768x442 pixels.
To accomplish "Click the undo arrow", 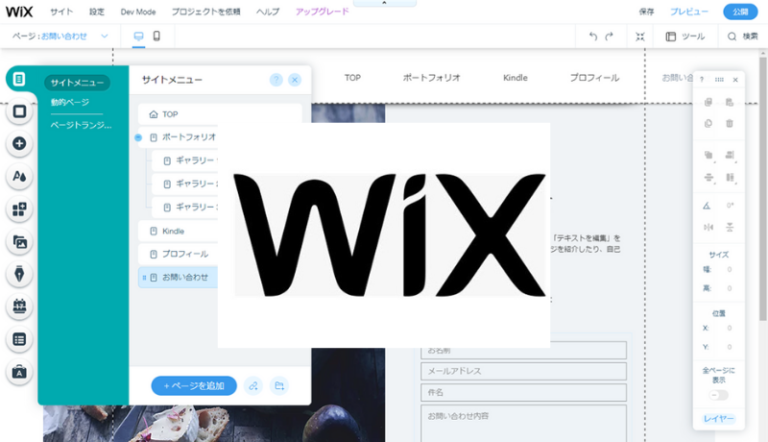I will (593, 36).
